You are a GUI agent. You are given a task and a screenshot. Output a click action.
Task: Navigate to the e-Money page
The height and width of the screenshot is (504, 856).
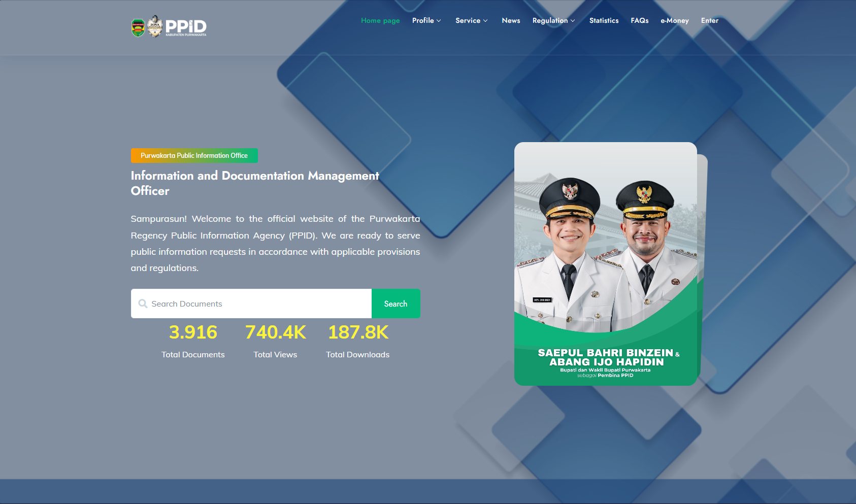tap(674, 21)
